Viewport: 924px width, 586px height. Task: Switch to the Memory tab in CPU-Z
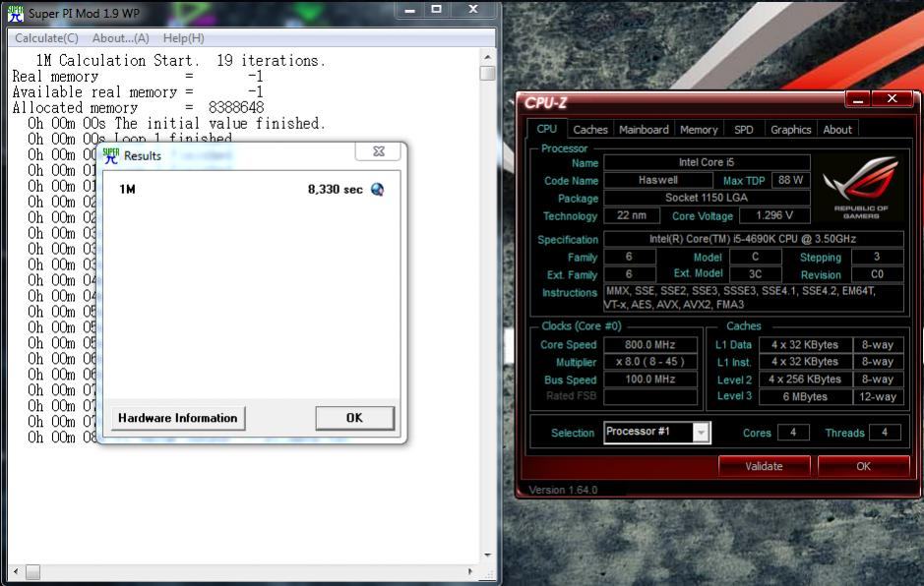pos(699,130)
